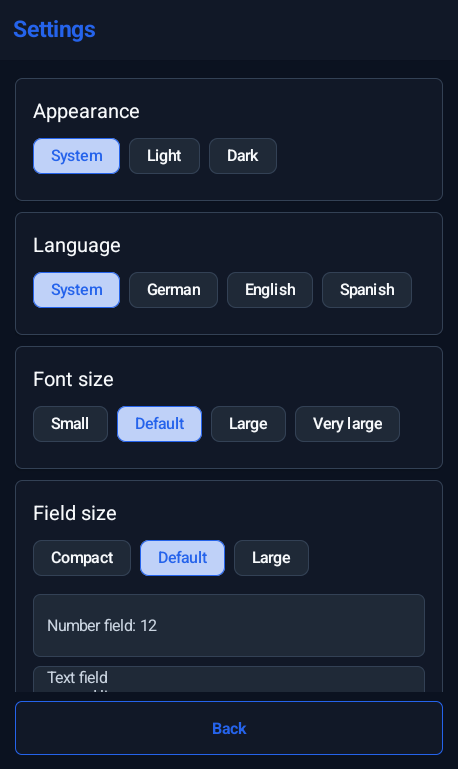Select Default font size

coord(159,424)
